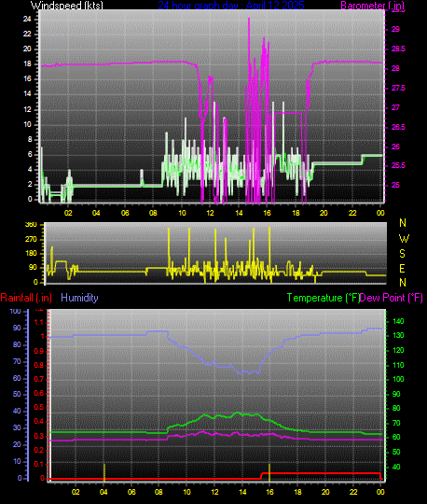
Task: Click the 140 value on temperature axis
Action: (x=398, y=321)
